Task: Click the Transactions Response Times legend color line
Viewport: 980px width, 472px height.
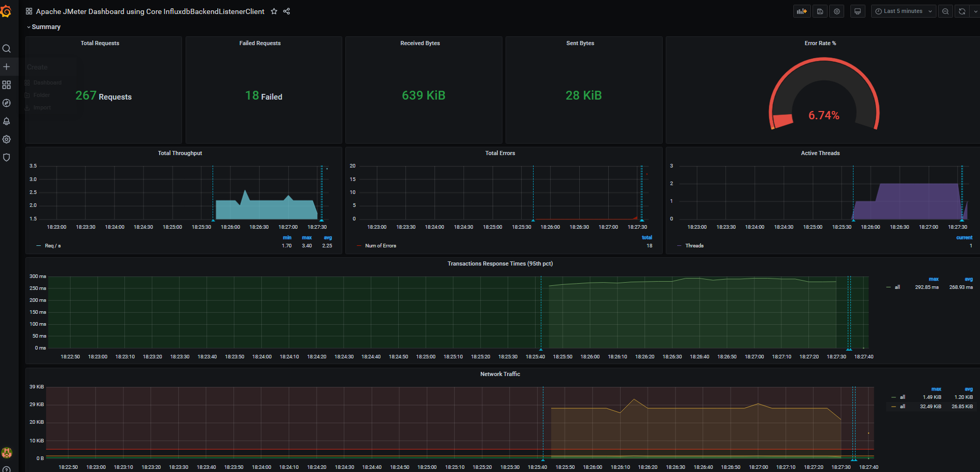Action: tap(889, 287)
